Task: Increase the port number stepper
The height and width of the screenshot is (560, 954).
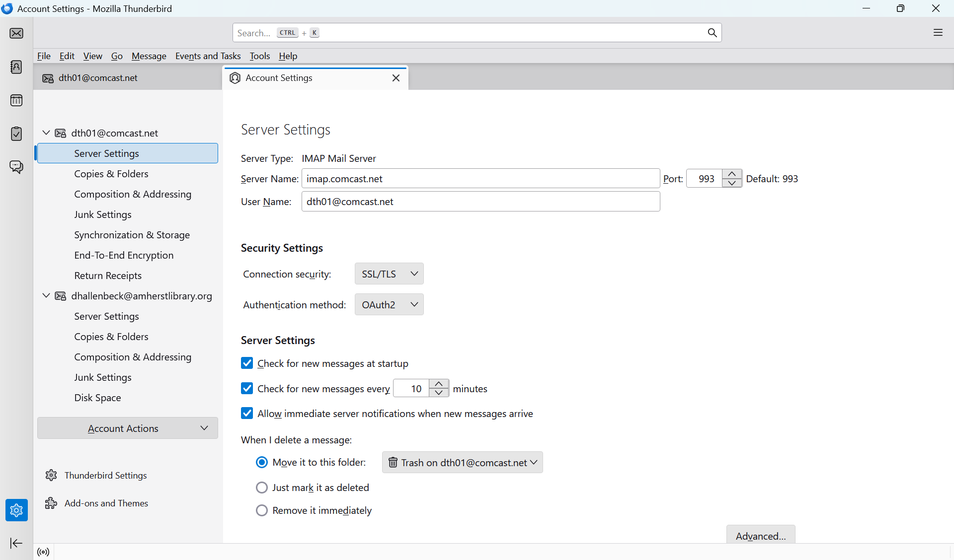Action: (732, 174)
